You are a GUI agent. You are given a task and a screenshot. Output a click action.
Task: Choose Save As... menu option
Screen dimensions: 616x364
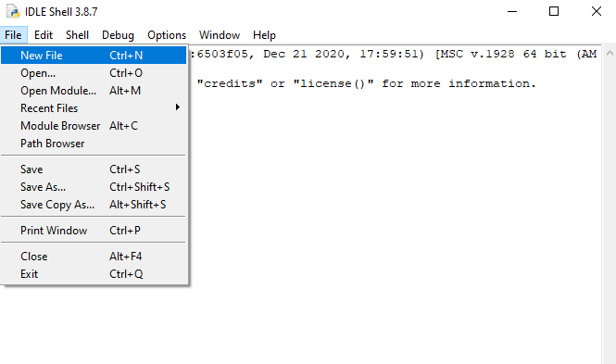click(94, 187)
